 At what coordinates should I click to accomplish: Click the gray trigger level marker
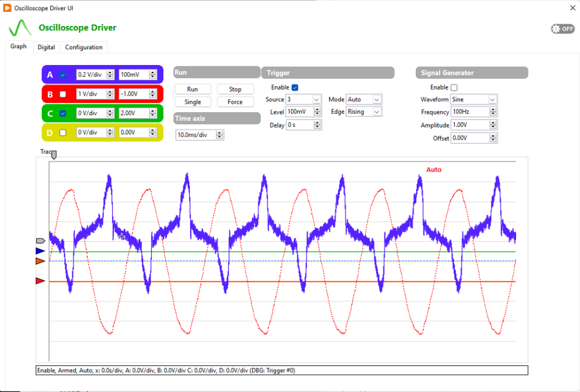(40, 240)
